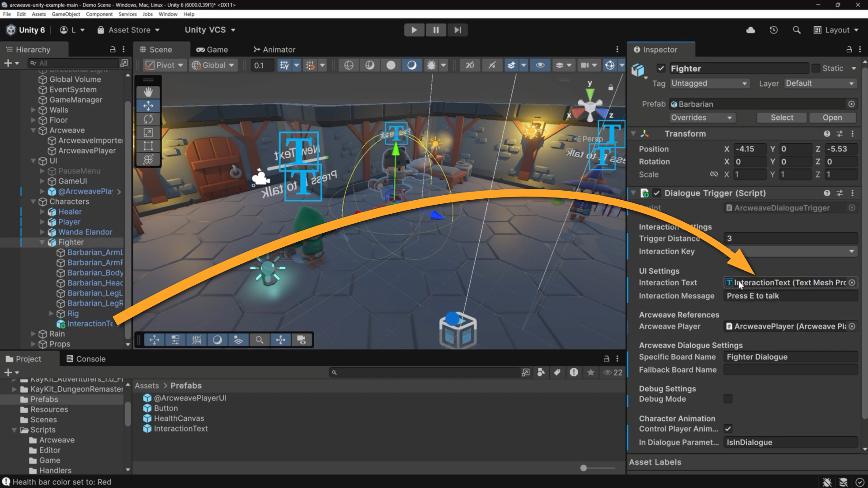
Task: Open Undo History icon
Action: click(x=774, y=30)
